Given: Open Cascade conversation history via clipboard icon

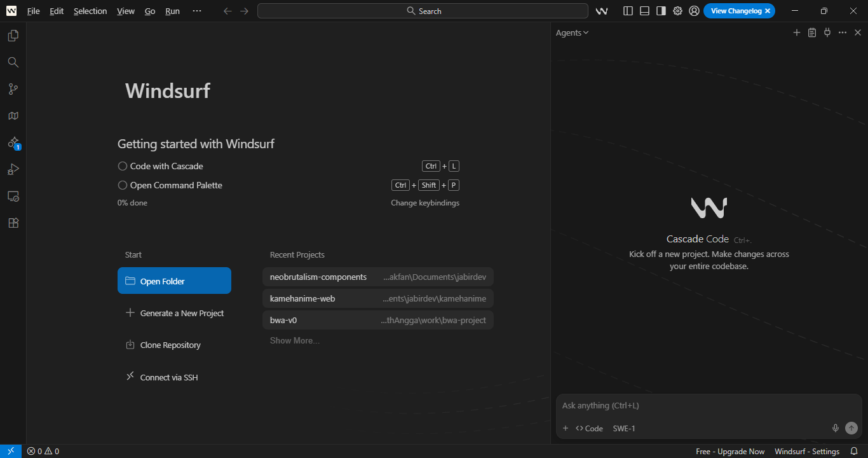Looking at the screenshot, I should tap(811, 32).
